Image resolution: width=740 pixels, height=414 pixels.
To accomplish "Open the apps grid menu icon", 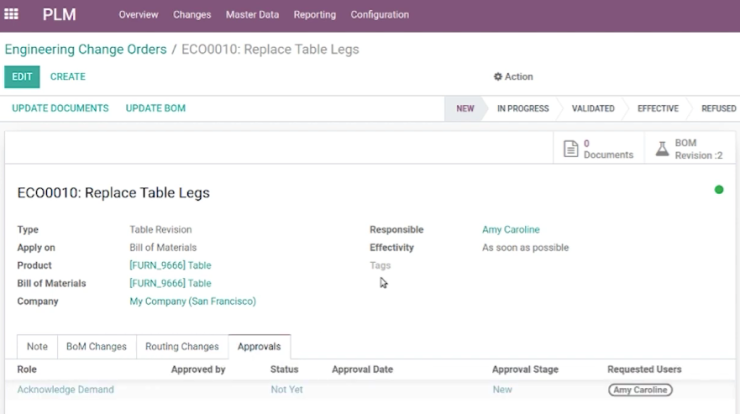I will point(11,14).
